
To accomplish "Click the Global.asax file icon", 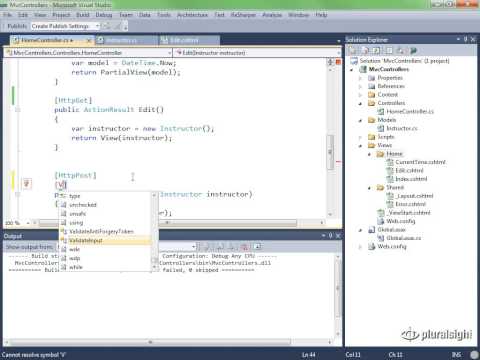I will pyautogui.click(x=372, y=230).
